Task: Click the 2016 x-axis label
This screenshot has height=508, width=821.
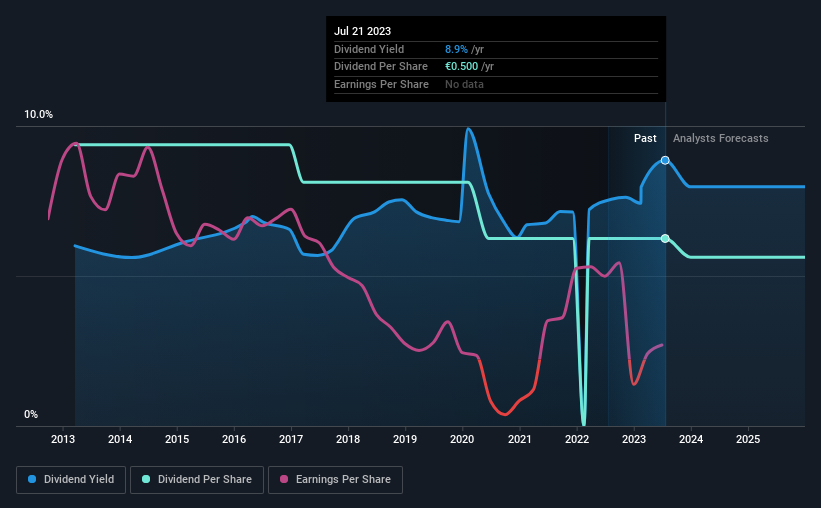Action: click(234, 439)
